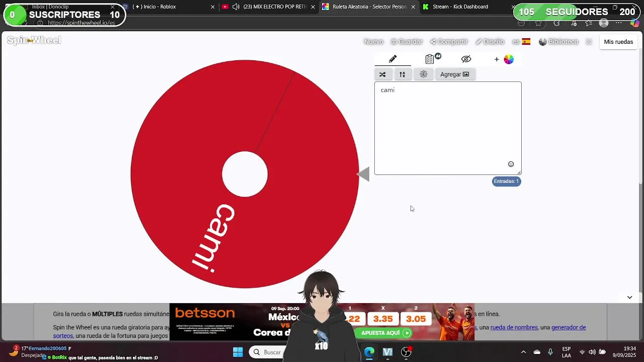Mute audio icon on YouTube tab
644x362 pixels.
(x=235, y=7)
